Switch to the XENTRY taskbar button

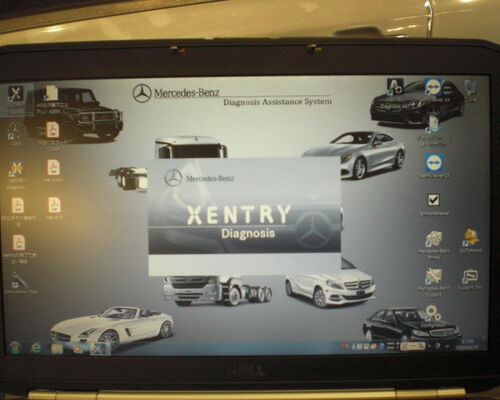(100, 349)
